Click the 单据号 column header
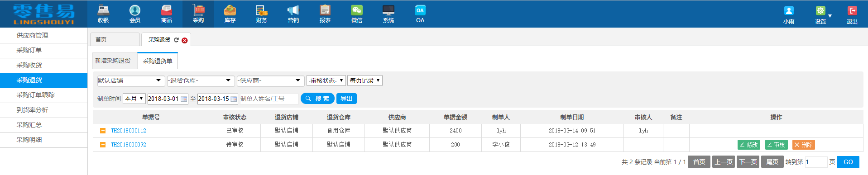 pos(151,117)
